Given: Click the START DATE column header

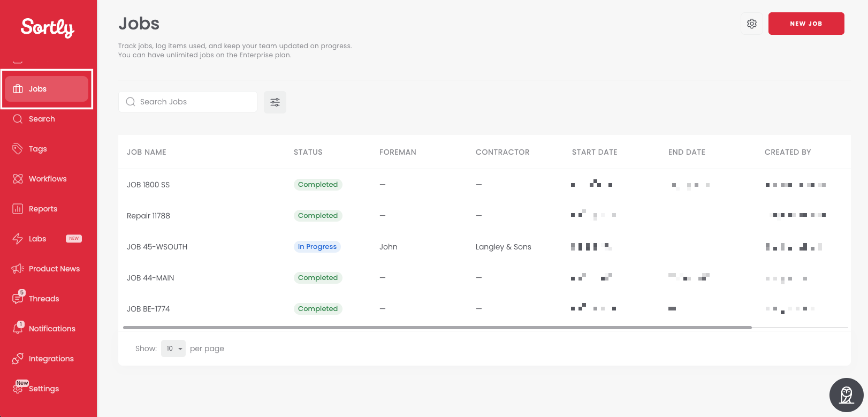Looking at the screenshot, I should [595, 152].
